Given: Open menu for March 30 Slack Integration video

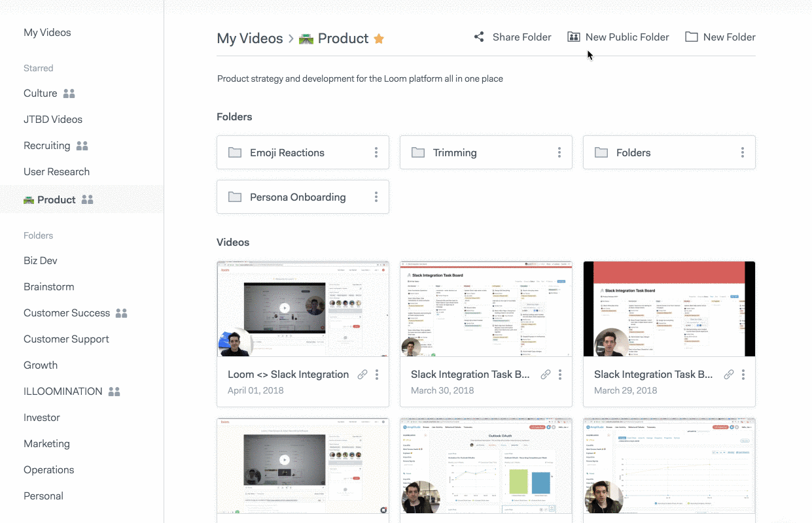Looking at the screenshot, I should tap(560, 375).
